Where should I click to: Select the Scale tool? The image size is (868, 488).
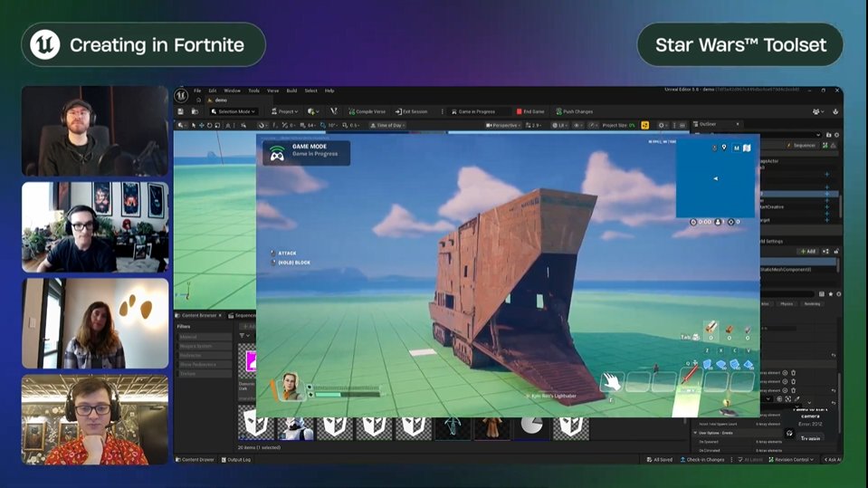(x=217, y=125)
